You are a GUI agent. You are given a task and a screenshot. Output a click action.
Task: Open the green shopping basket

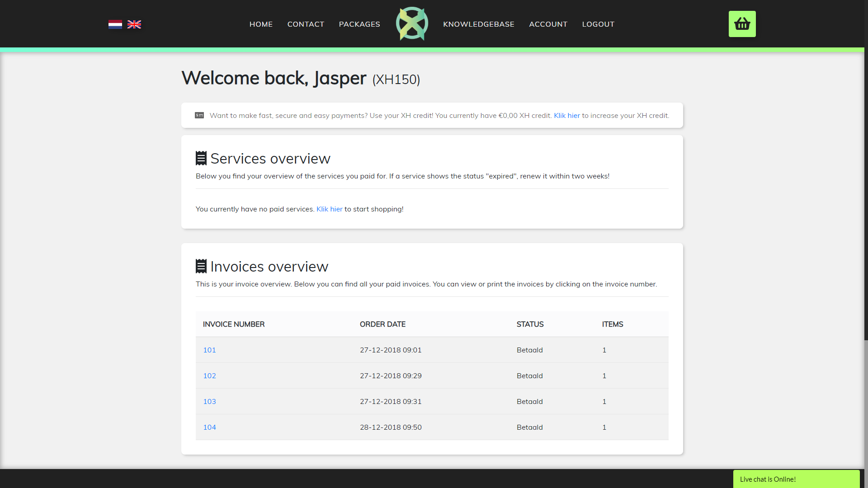(742, 24)
